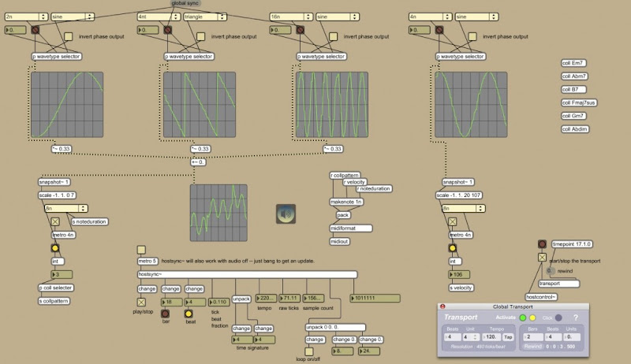
Task: Click the tempo number box showing 220
Action: click(266, 299)
